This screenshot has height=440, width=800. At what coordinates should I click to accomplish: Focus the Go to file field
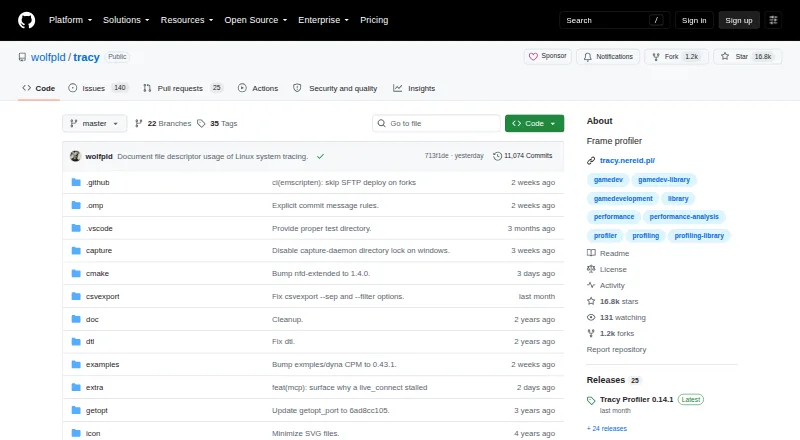click(436, 124)
